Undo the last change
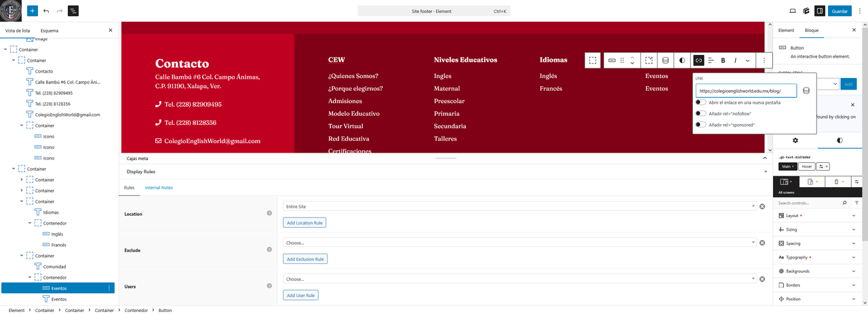 pos(46,11)
